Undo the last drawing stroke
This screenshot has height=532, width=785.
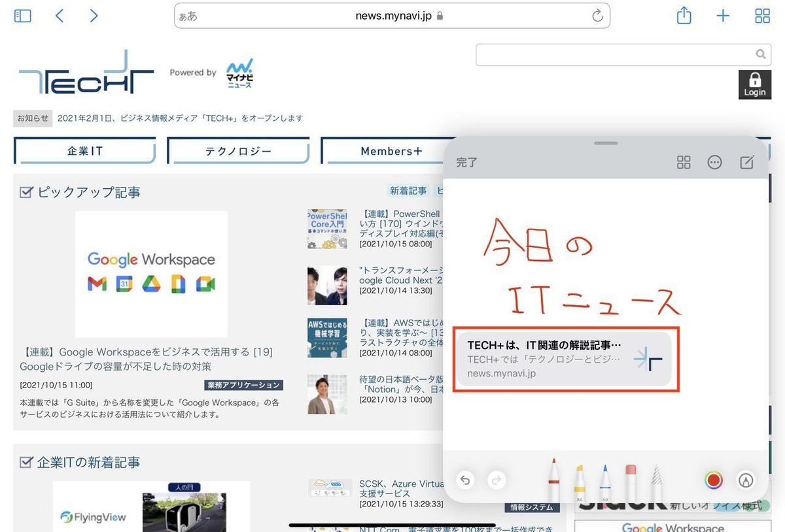click(x=465, y=480)
